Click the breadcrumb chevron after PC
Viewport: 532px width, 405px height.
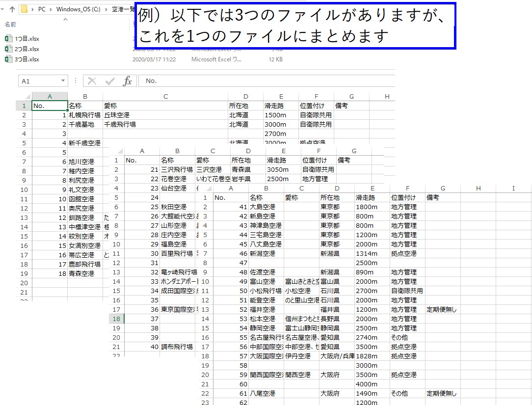(x=50, y=9)
